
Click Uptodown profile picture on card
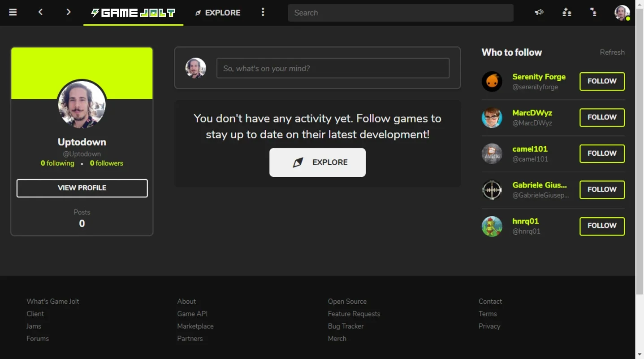[82, 105]
